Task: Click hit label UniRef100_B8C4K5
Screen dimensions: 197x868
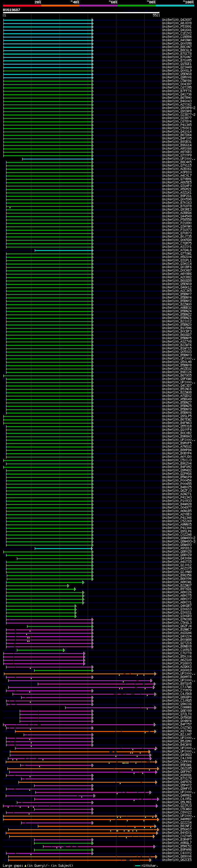Action: (176, 162)
